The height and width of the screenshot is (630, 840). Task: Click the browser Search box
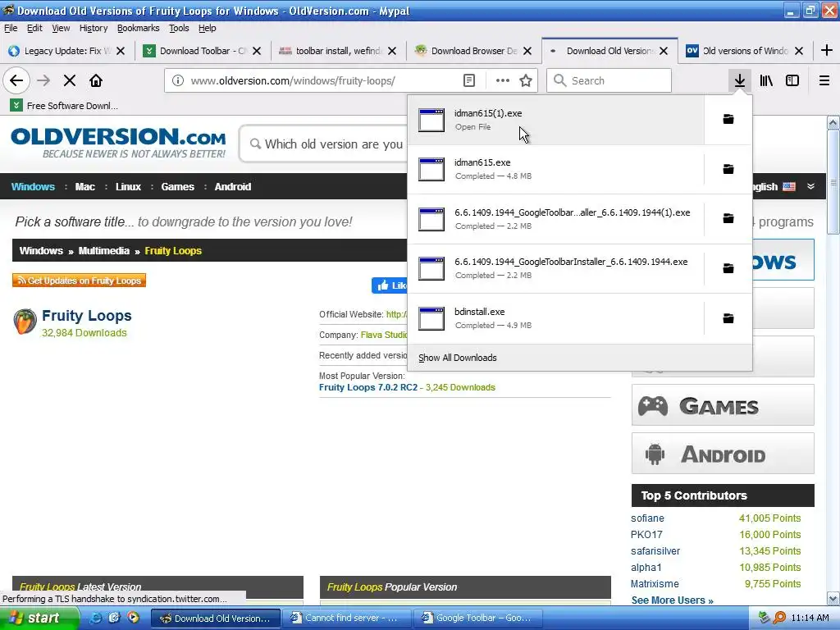[x=609, y=81]
